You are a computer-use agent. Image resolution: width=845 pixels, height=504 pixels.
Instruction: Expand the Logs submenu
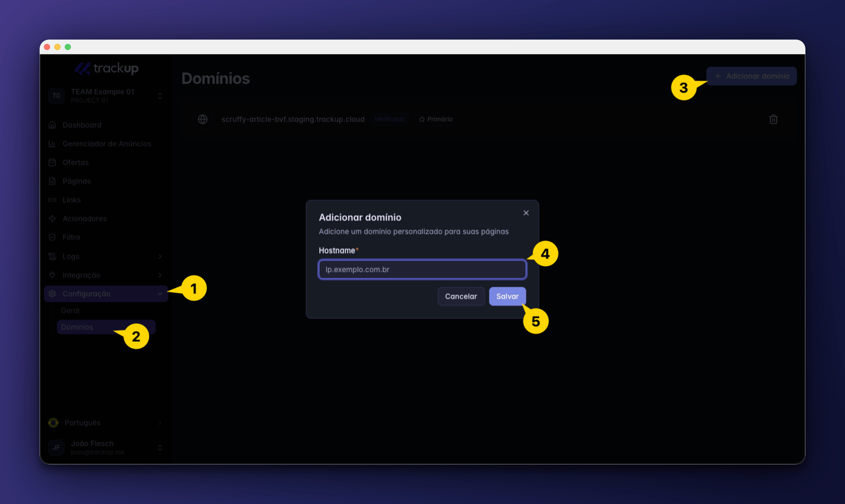tap(106, 256)
